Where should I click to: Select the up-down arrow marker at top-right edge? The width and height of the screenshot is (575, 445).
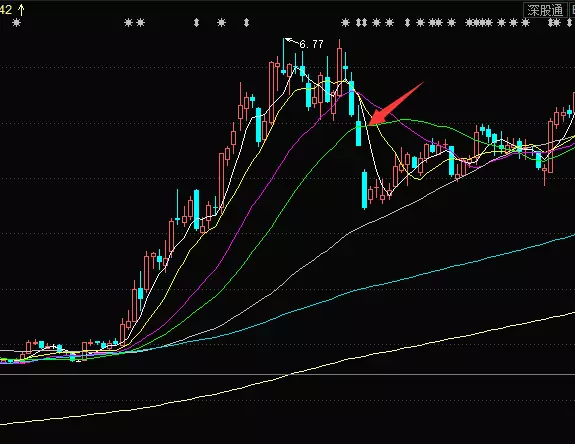pos(569,23)
